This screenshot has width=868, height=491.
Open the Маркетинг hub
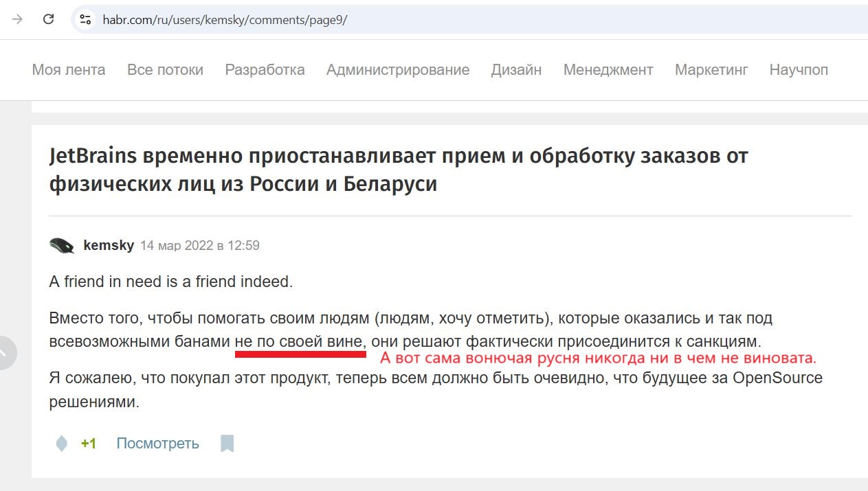(x=711, y=69)
